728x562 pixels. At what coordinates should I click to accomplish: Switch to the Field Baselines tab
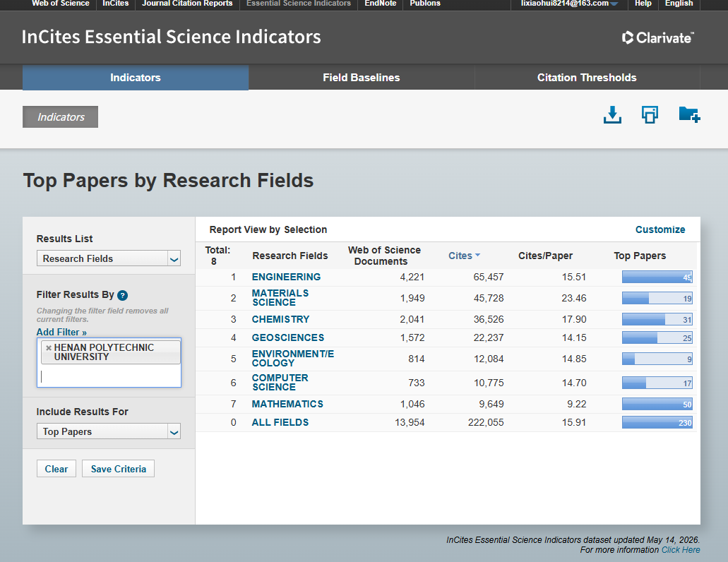362,78
